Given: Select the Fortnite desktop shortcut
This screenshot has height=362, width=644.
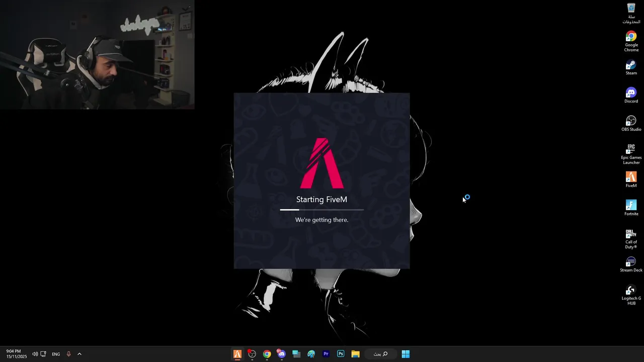Looking at the screenshot, I should click(631, 208).
